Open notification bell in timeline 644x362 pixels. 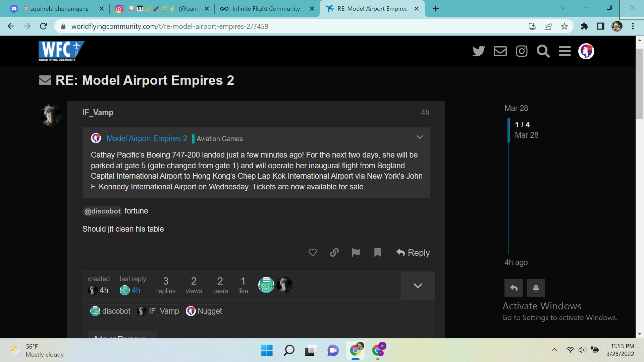536,288
